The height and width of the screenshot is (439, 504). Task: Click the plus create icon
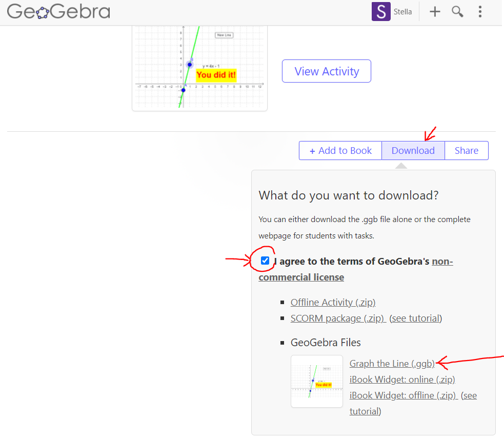click(435, 11)
